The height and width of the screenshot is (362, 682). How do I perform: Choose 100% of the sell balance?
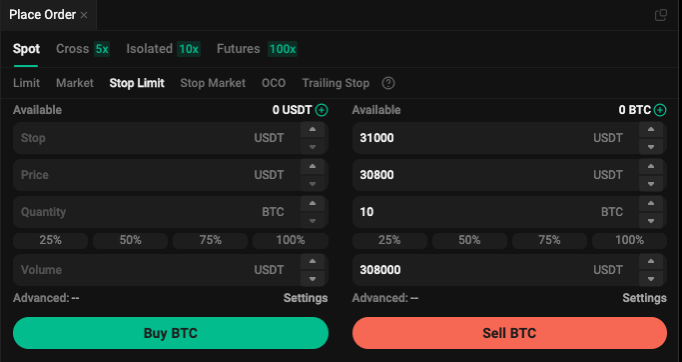coord(629,240)
